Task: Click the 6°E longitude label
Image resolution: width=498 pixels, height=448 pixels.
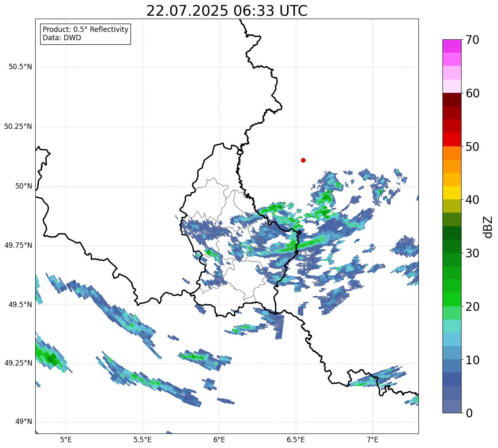Action: pyautogui.click(x=219, y=439)
